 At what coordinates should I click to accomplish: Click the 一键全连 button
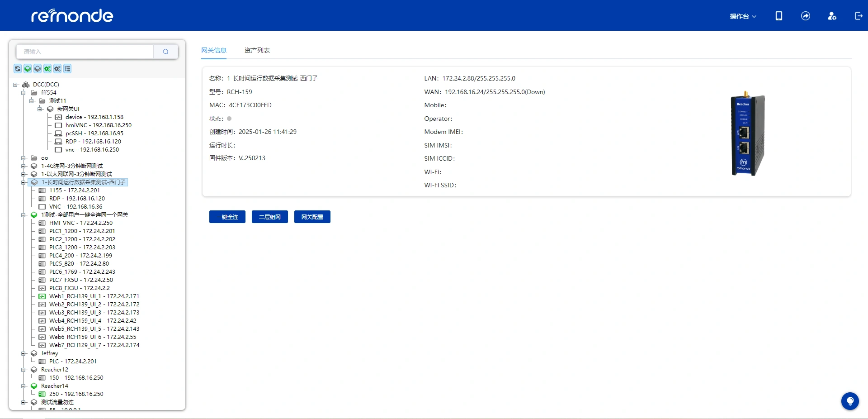tap(227, 217)
